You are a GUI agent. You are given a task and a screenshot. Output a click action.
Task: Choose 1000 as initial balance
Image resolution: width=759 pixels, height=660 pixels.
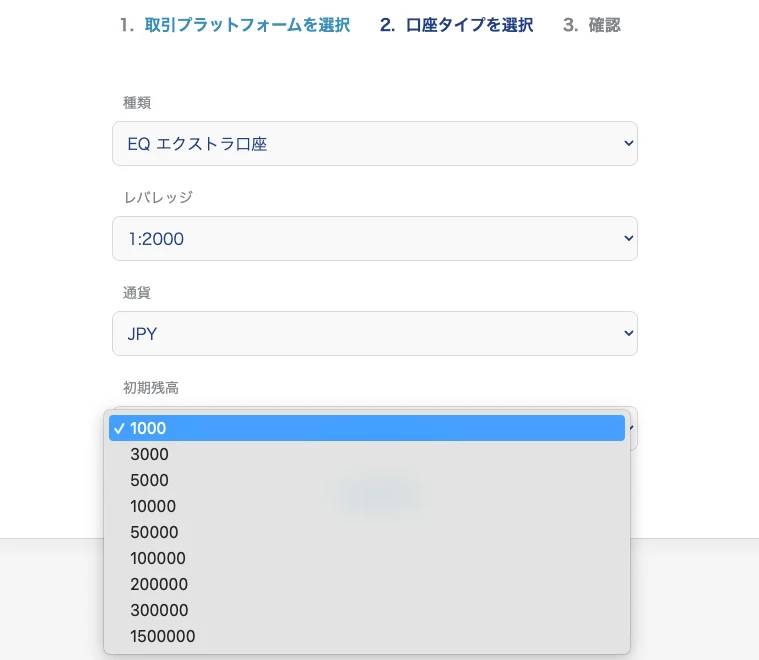coord(367,428)
